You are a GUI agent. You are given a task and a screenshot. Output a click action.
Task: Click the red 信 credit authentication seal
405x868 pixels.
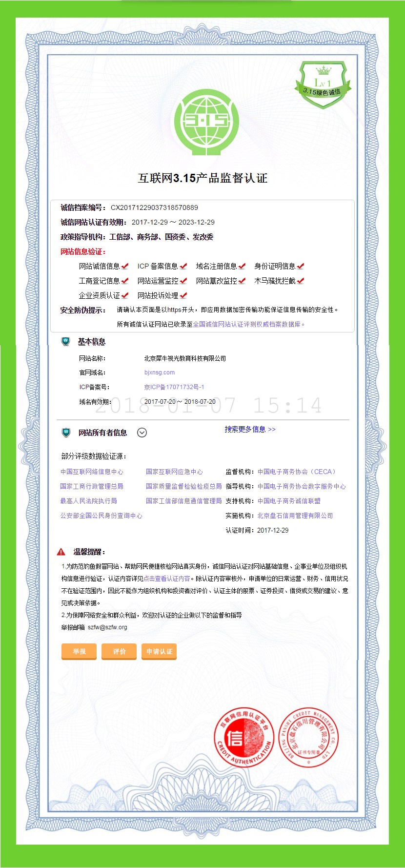point(244,737)
